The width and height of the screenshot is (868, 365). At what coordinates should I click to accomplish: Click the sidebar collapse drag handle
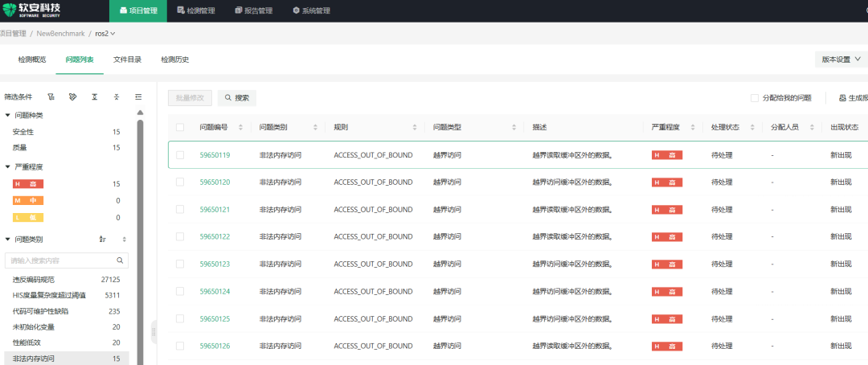coord(154,332)
